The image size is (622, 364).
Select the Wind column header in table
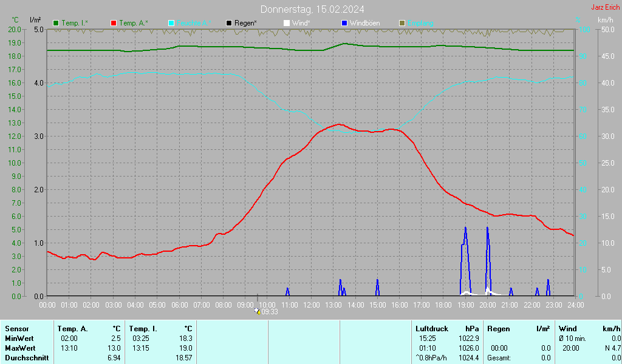(567, 328)
